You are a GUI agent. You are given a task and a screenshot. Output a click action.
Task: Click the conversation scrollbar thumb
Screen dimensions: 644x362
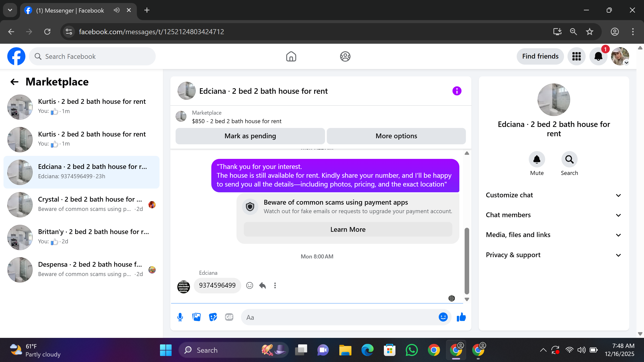pos(467,261)
